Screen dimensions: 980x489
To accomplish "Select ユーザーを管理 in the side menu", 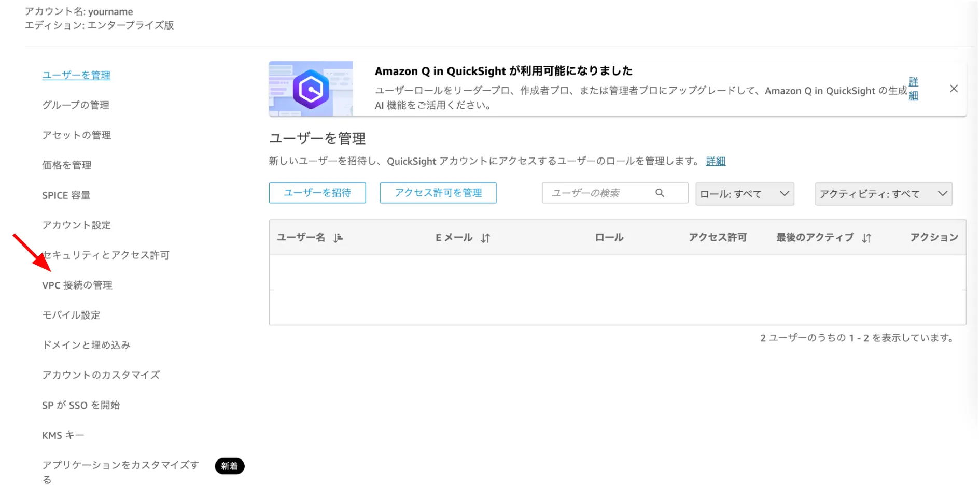I will [x=76, y=75].
